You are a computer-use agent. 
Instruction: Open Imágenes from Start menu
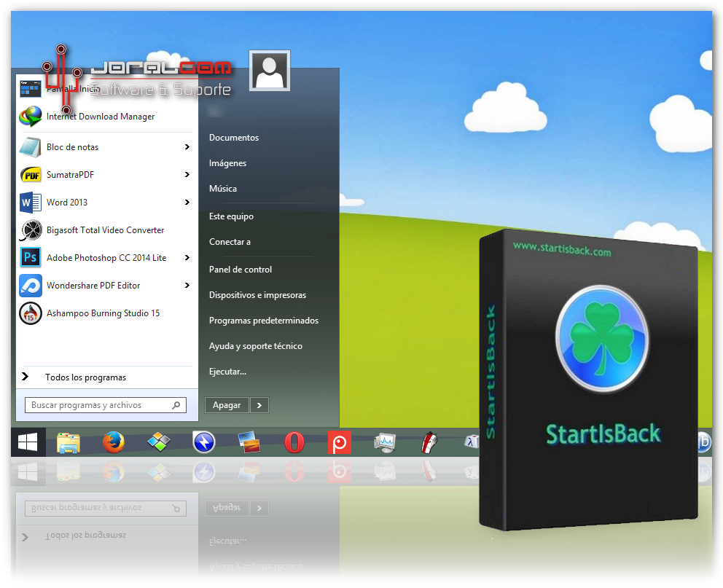228,163
